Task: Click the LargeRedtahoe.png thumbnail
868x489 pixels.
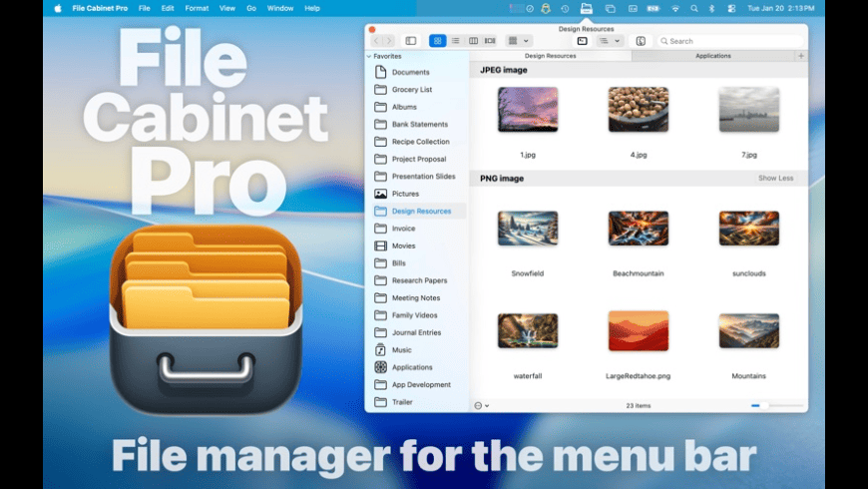Action: click(x=639, y=330)
